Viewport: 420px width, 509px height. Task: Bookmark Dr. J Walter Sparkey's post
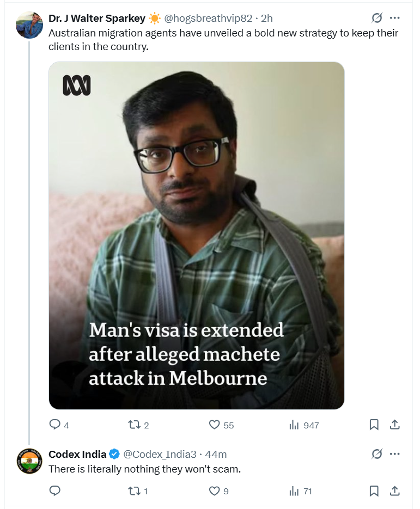coord(374,425)
